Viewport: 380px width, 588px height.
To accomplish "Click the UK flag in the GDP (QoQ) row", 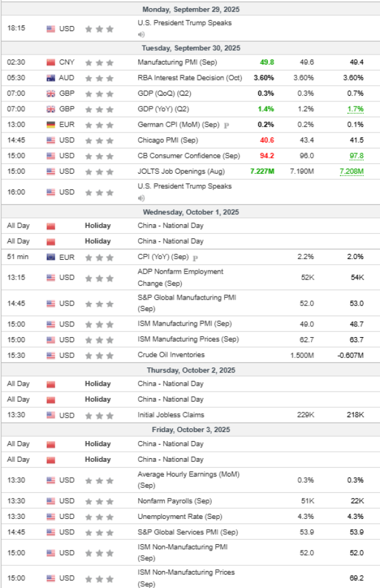I will (x=51, y=94).
